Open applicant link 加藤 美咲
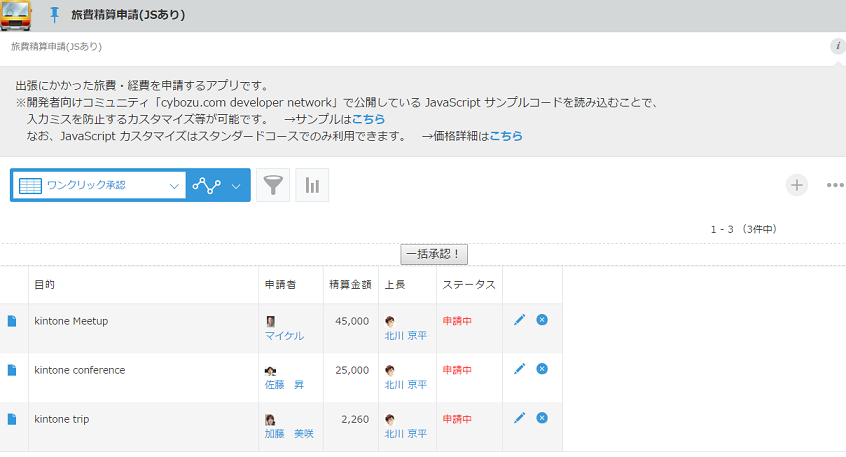 coord(289,434)
